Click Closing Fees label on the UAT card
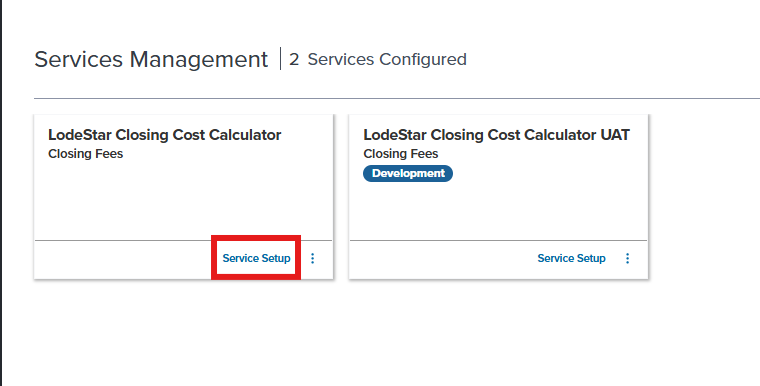 pyautogui.click(x=401, y=154)
